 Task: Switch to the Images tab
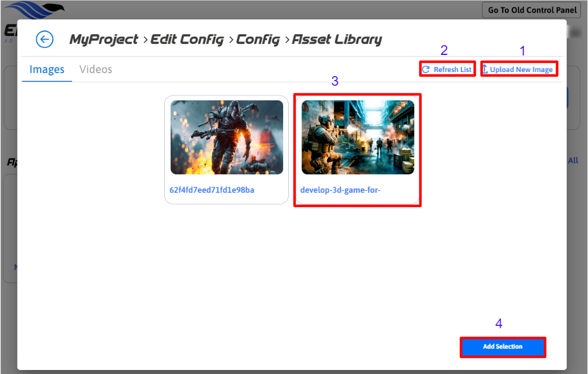[x=47, y=70]
